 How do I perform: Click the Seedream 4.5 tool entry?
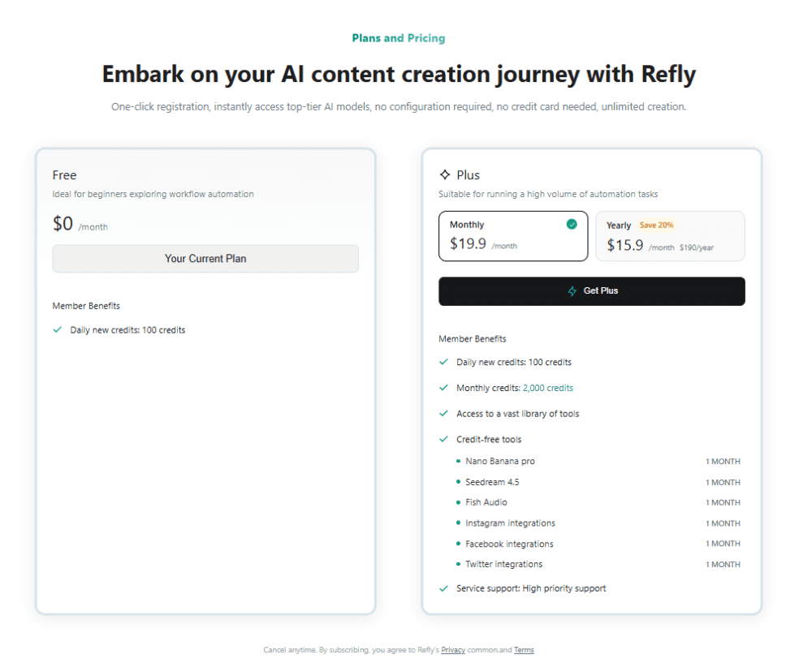pyautogui.click(x=492, y=482)
